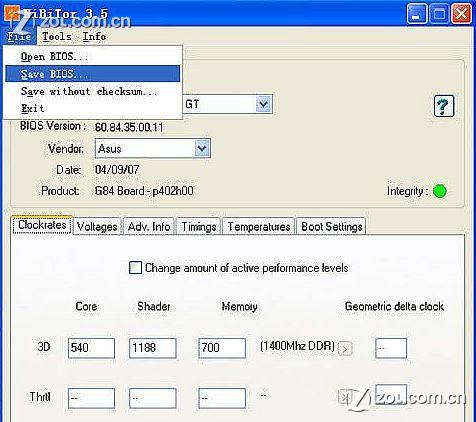Open the Temperatures tab
Screen dimensions: 476x422
pos(259,227)
